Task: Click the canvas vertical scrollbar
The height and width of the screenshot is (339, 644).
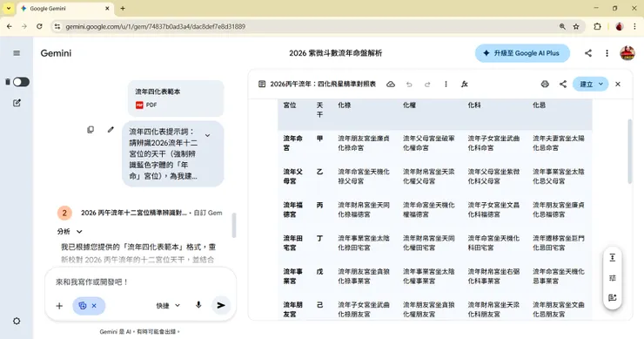Action: tap(630, 152)
